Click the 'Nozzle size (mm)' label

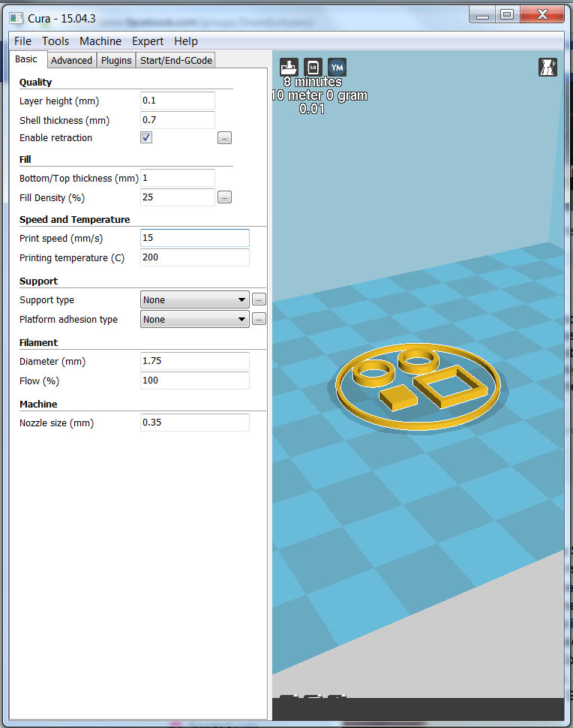tap(56, 423)
